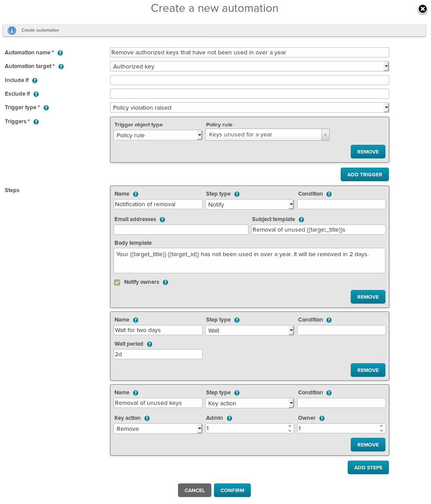The height and width of the screenshot is (504, 431).
Task: Click help icon next to Trigger type
Action: coord(46,108)
